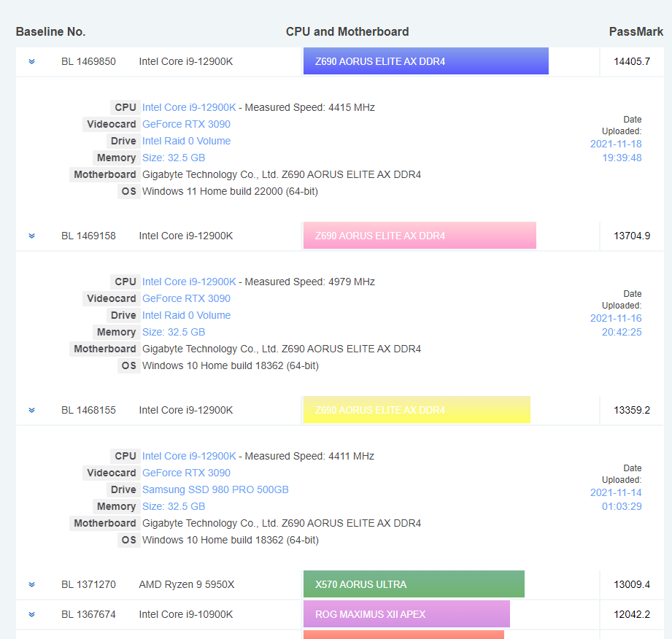The height and width of the screenshot is (639, 672).
Task: Expand details for baseline BL 1371270
Action: (31, 584)
